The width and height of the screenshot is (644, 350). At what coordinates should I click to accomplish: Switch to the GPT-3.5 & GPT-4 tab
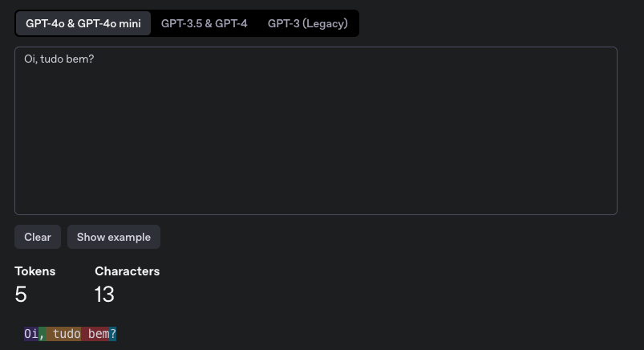205,23
